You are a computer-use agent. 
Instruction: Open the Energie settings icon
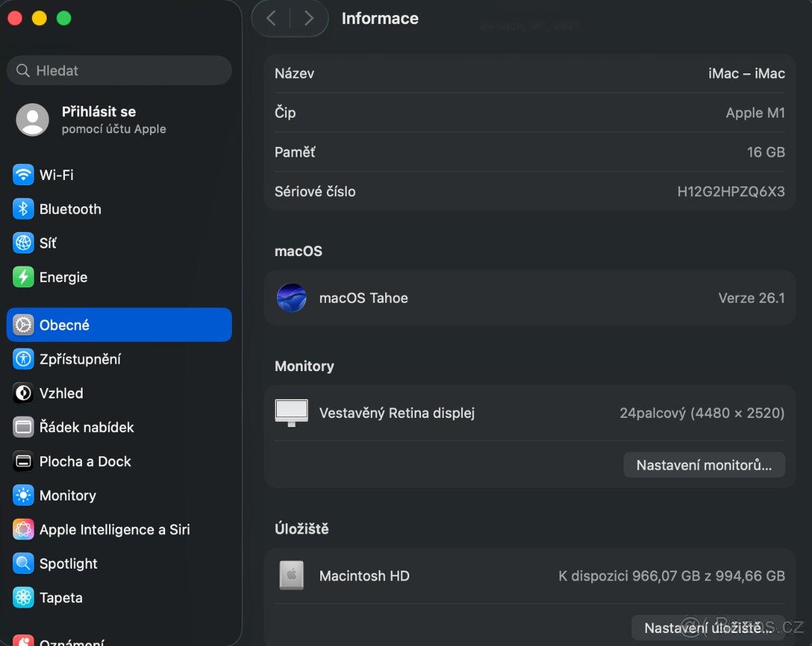coord(23,277)
